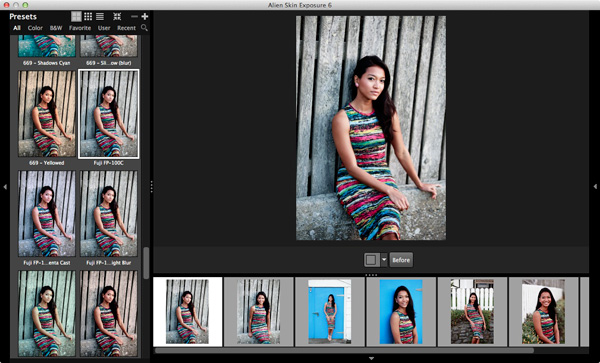Click the plus icon in Presets header

coord(145,16)
